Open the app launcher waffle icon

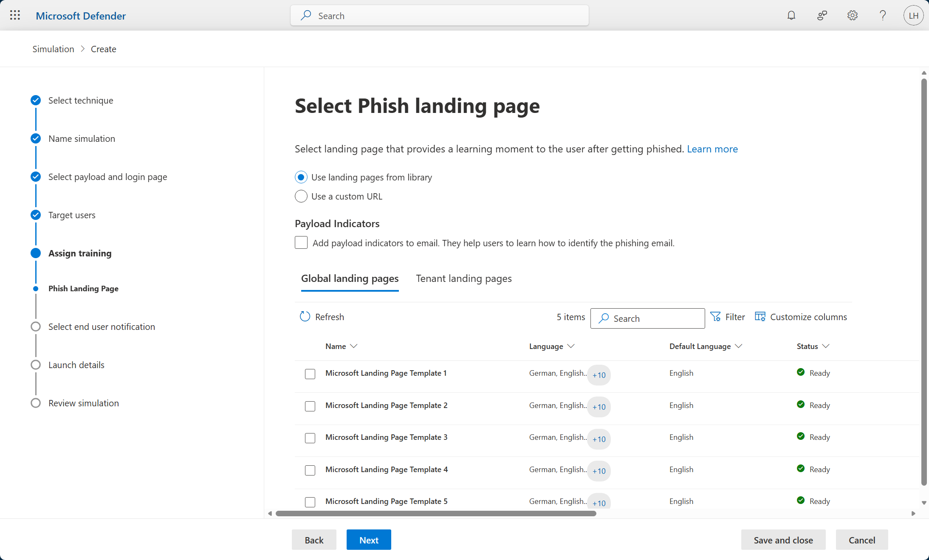tap(15, 16)
